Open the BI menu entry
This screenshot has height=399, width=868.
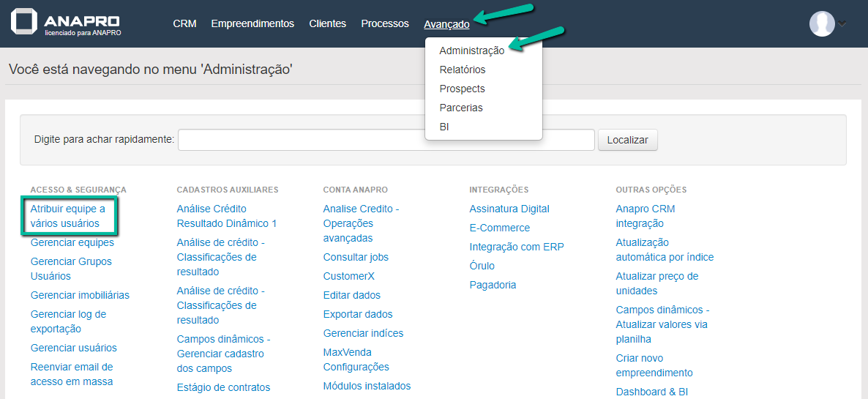[x=444, y=127]
